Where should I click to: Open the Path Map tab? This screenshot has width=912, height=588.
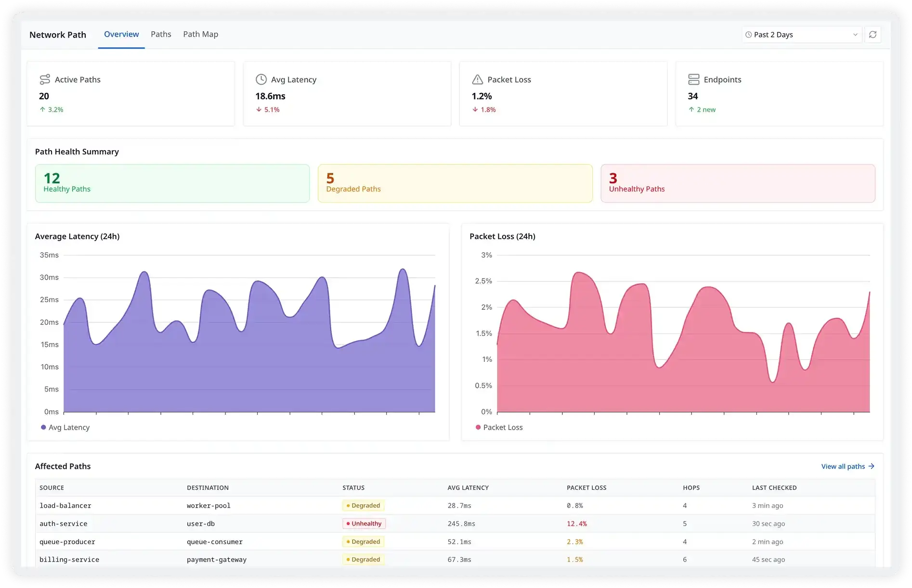200,34
